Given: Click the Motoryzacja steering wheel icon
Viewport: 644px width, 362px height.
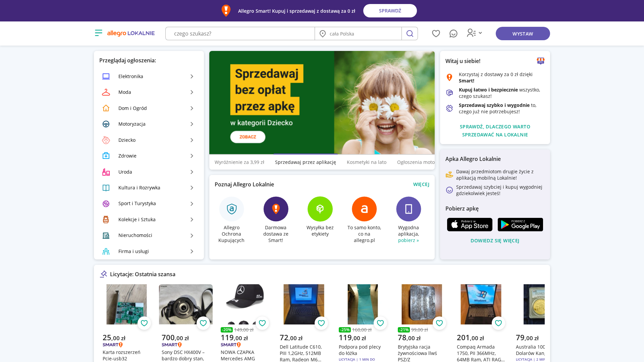Looking at the screenshot, I should coord(106,124).
